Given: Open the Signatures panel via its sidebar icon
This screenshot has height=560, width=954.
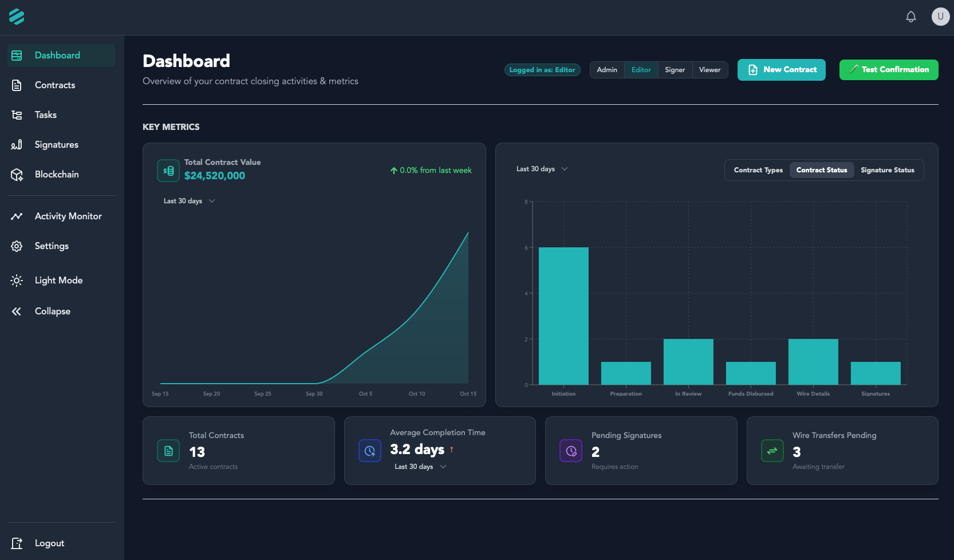Looking at the screenshot, I should point(16,144).
